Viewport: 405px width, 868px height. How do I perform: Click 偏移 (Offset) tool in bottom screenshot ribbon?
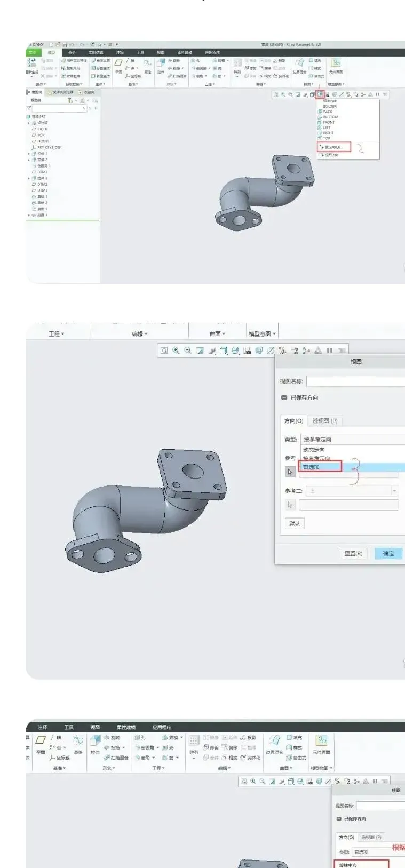[x=230, y=747]
